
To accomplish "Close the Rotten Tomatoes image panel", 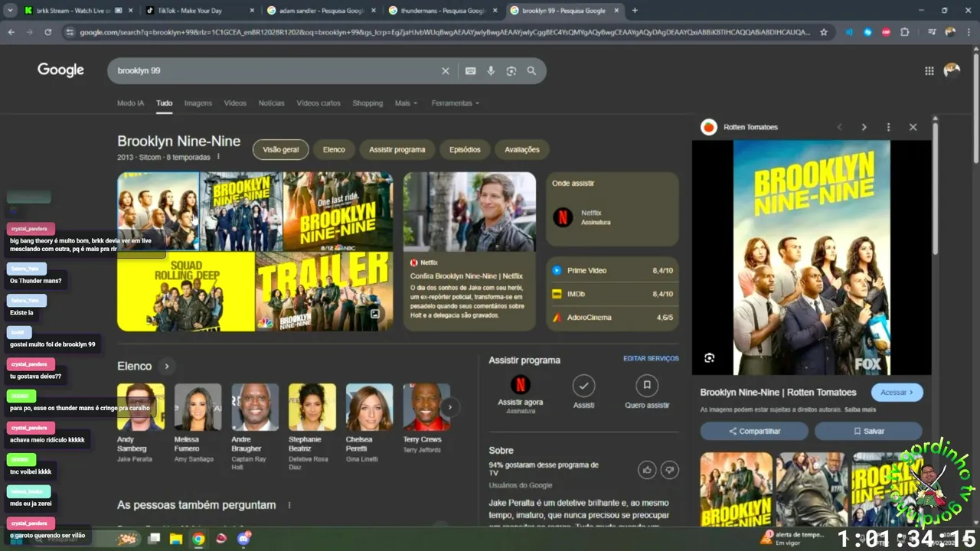I will pos(913,127).
